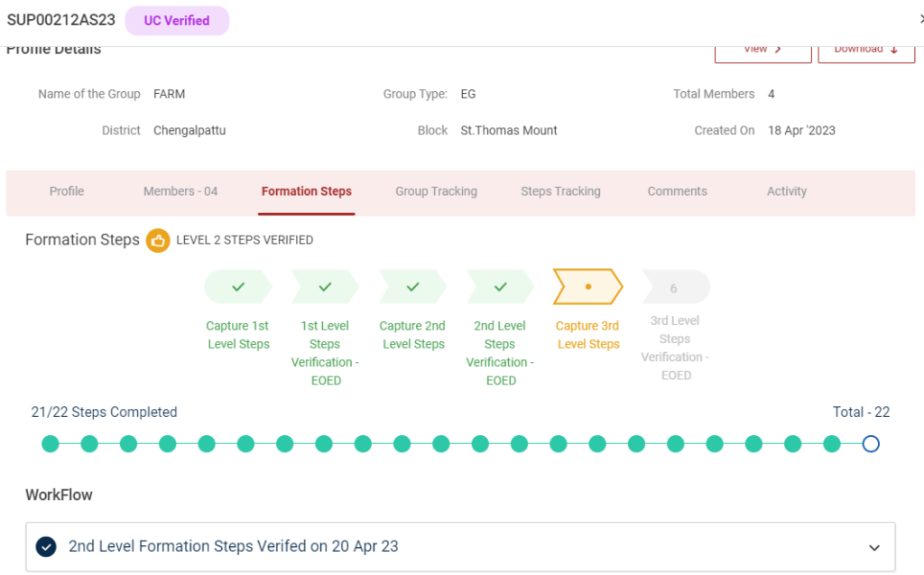This screenshot has height=575, width=924.
Task: Click the first green progress dot
Action: 51,443
